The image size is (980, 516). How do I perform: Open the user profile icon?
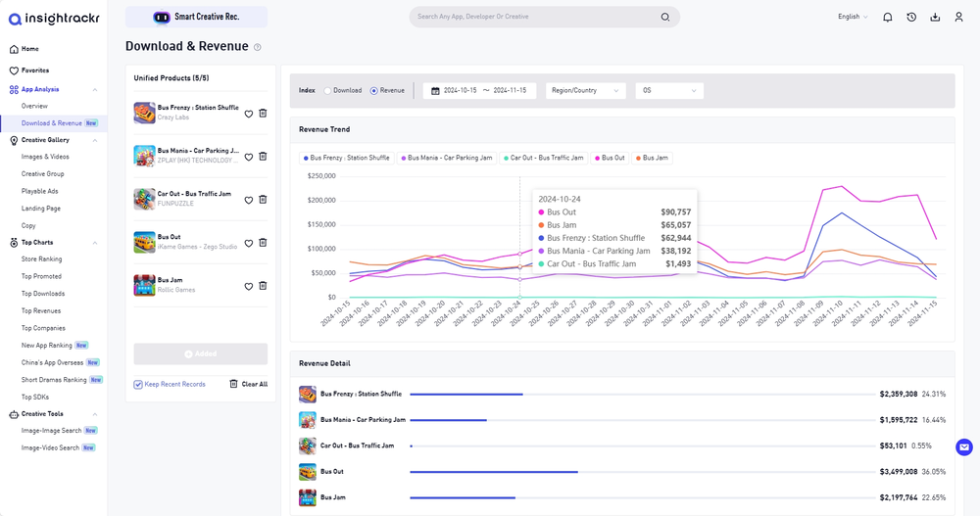pyautogui.click(x=958, y=17)
